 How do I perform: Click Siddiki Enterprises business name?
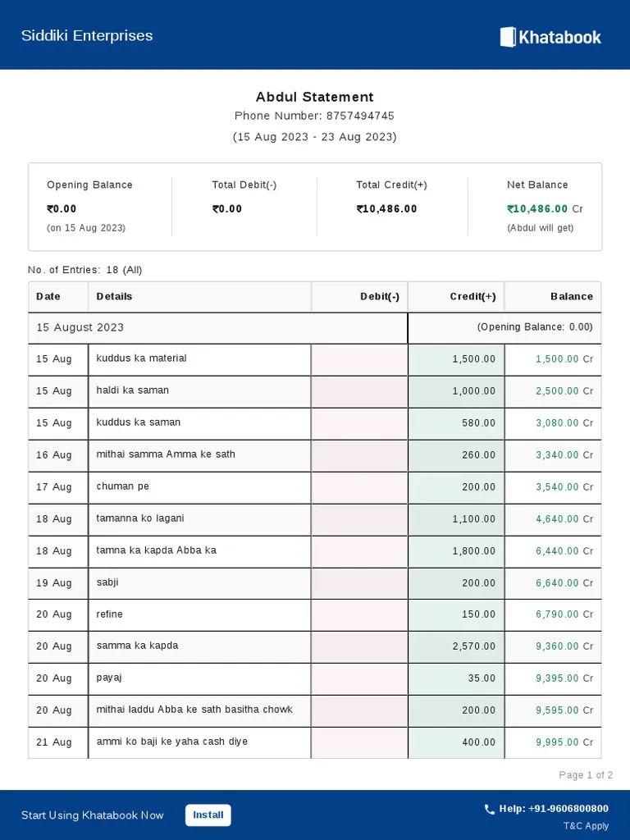[x=87, y=35]
